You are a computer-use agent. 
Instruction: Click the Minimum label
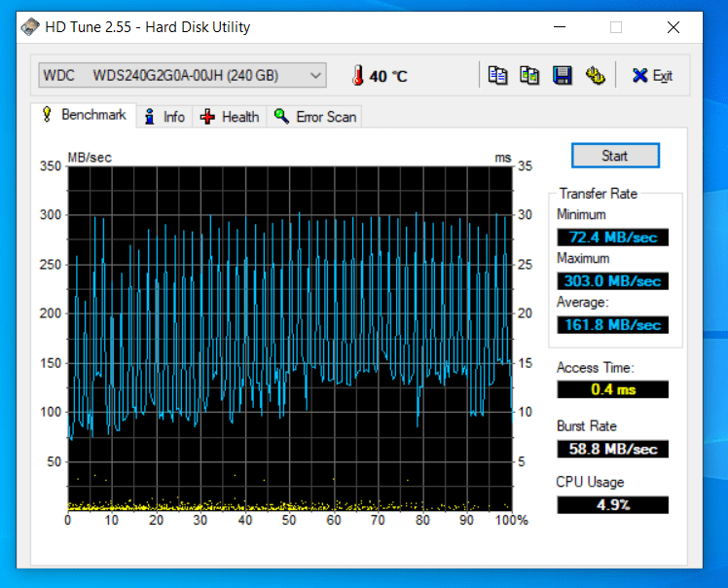point(581,214)
